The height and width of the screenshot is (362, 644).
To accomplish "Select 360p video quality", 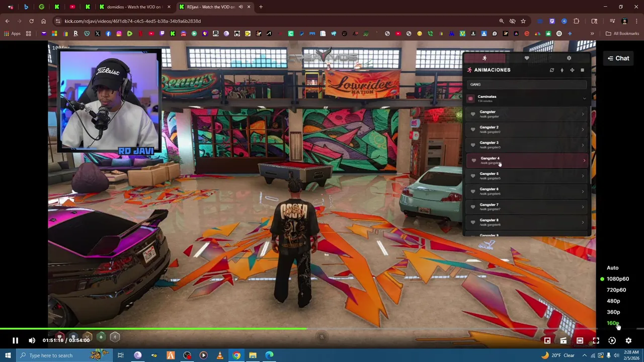I will (613, 312).
